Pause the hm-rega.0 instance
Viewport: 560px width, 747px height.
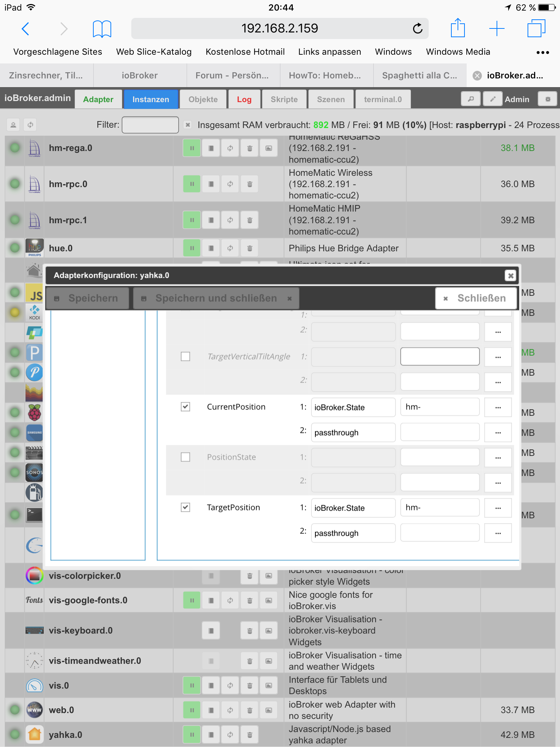point(192,148)
